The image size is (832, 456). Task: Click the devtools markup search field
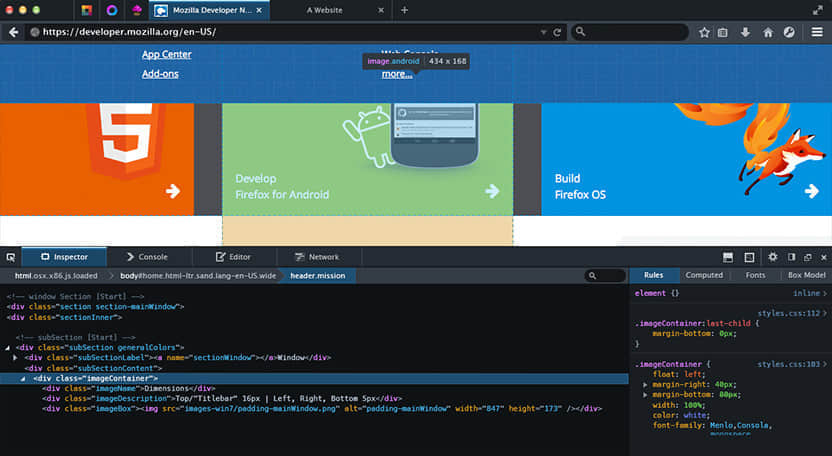[606, 276]
